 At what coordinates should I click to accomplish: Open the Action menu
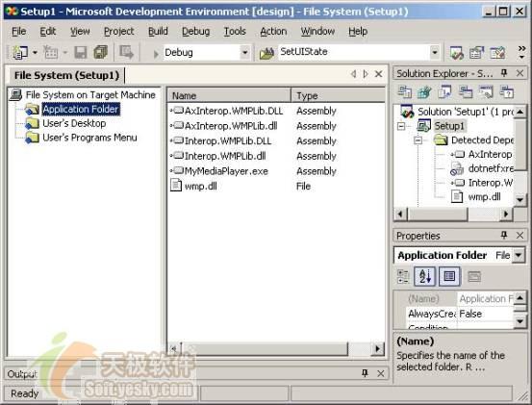(x=273, y=31)
